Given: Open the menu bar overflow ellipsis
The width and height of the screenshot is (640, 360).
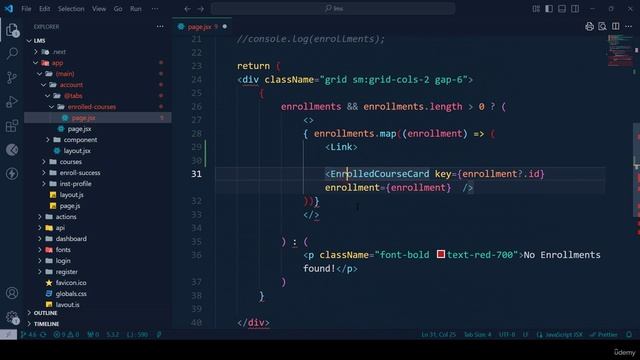Looking at the screenshot, I should [x=155, y=9].
